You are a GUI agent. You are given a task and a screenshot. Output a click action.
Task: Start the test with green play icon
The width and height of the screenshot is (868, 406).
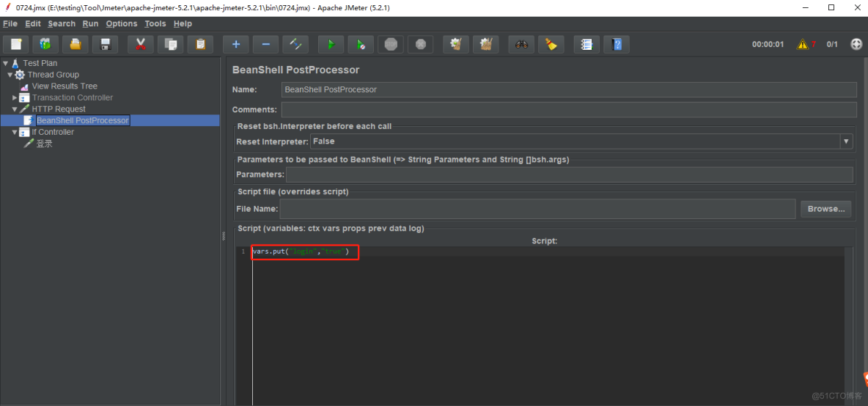coord(331,44)
